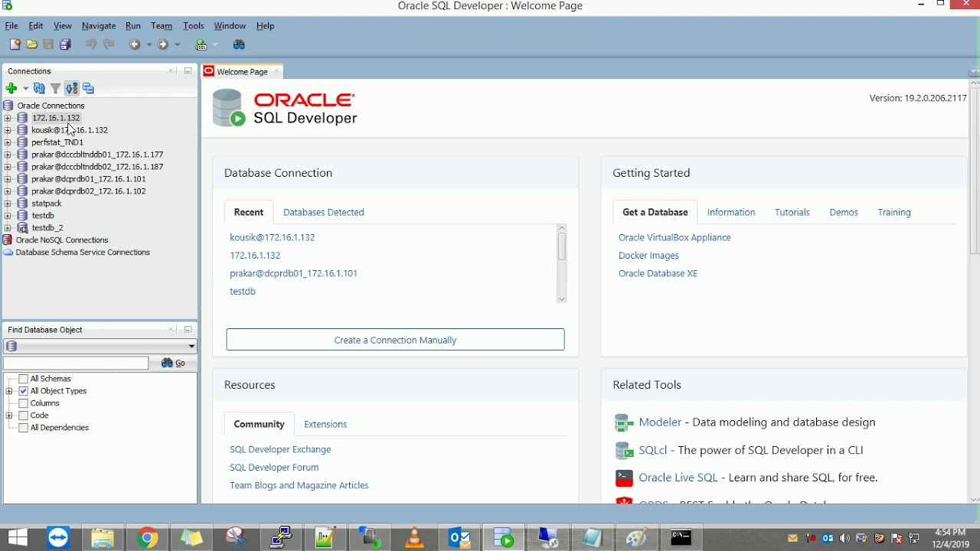
Task: Check the All Schemas checkbox
Action: tap(24, 379)
